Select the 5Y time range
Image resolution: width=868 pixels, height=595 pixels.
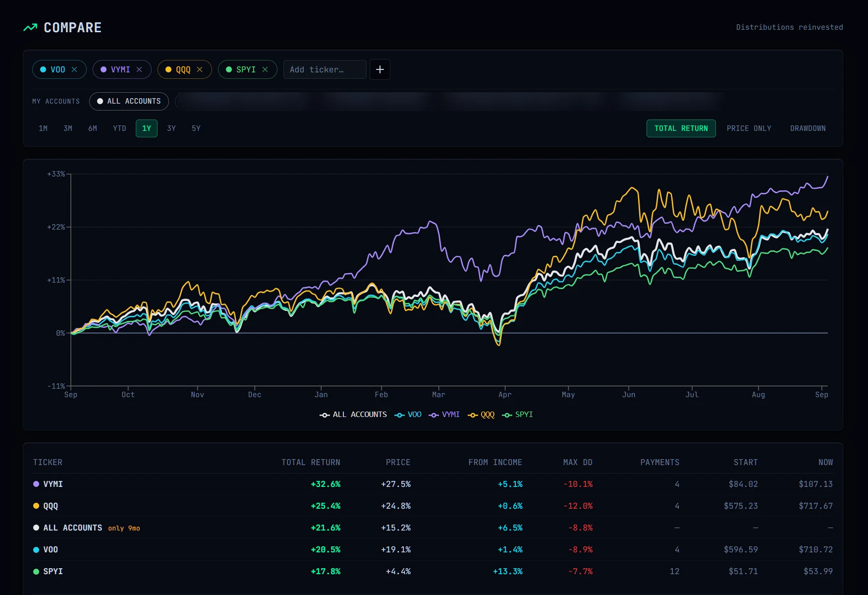pos(196,128)
